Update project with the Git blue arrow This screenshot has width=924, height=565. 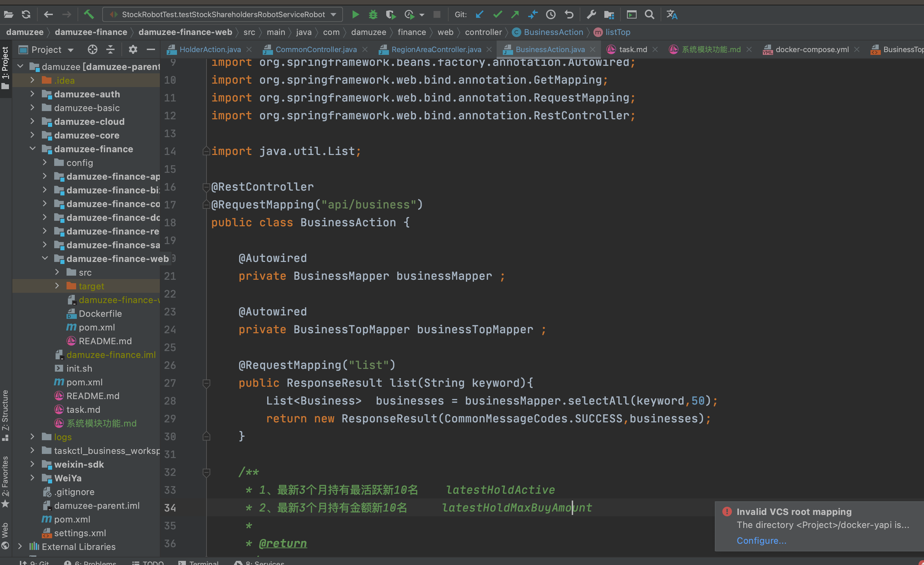[x=479, y=15]
